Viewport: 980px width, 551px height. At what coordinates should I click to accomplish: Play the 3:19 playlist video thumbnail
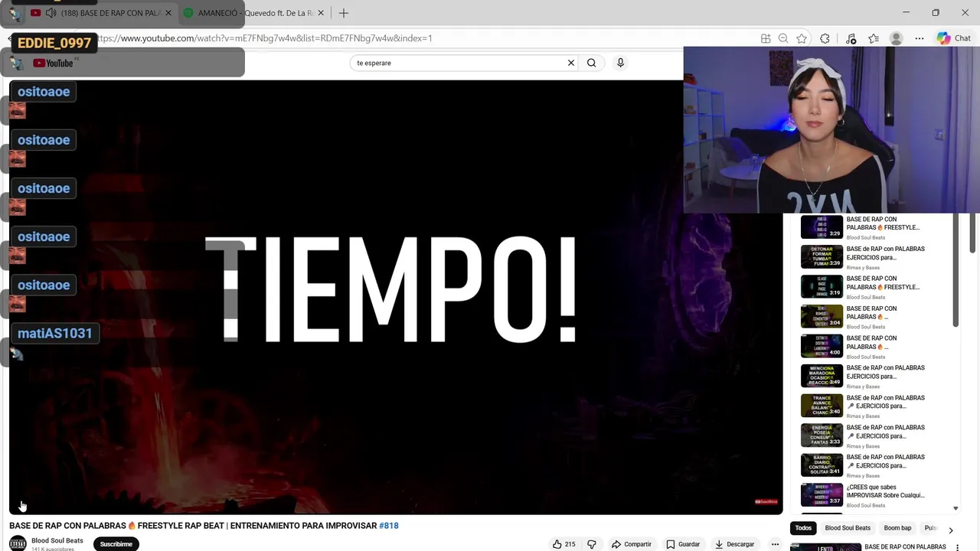tap(822, 286)
